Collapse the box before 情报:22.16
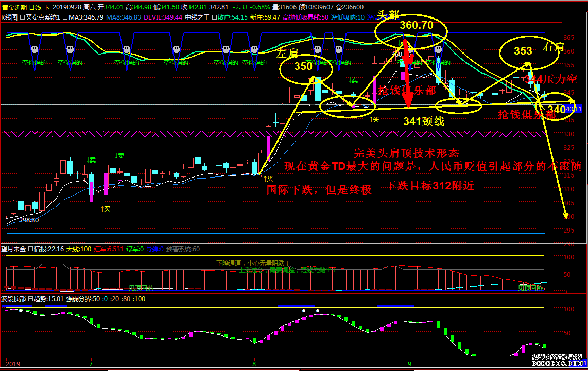The image size is (588, 371). pos(31,249)
